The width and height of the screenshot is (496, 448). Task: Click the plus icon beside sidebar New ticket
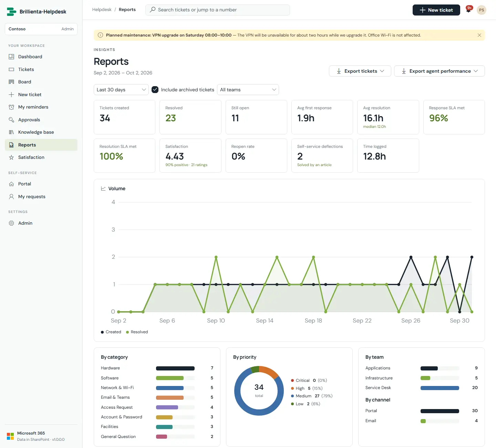[11, 95]
